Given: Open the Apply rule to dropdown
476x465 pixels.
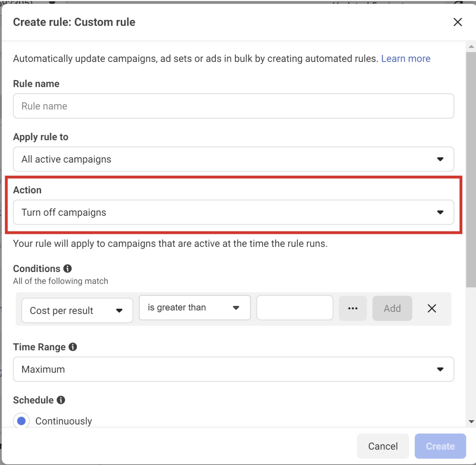Looking at the screenshot, I should click(x=233, y=159).
